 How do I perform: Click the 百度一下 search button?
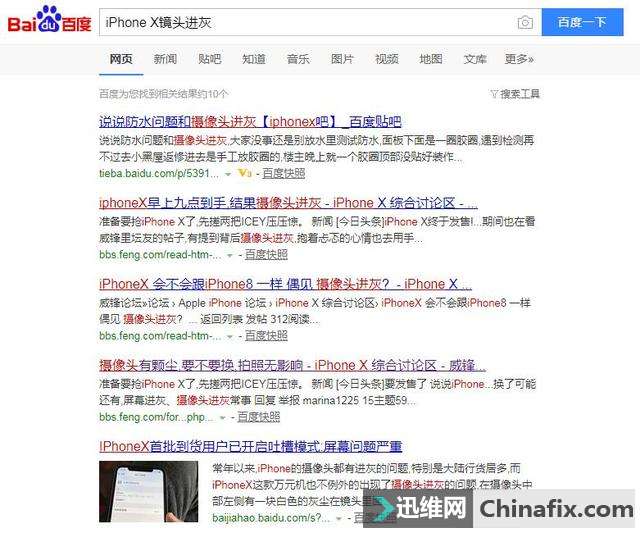click(x=582, y=22)
